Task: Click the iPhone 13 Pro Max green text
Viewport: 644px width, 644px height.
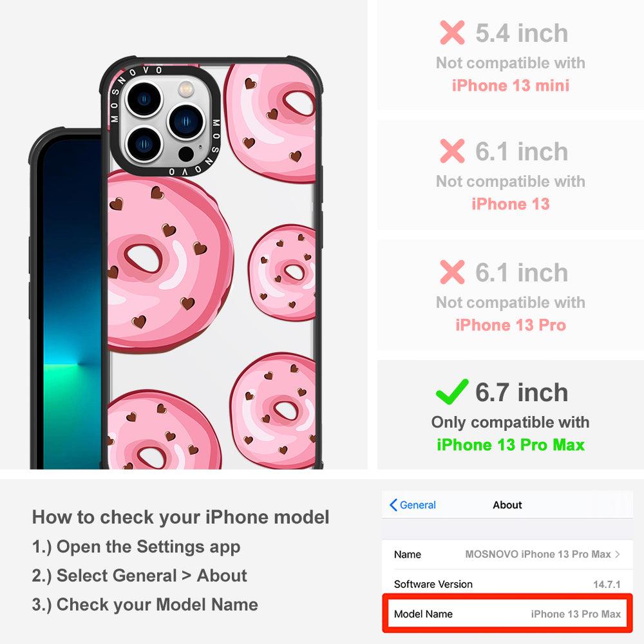Action: pyautogui.click(x=511, y=445)
